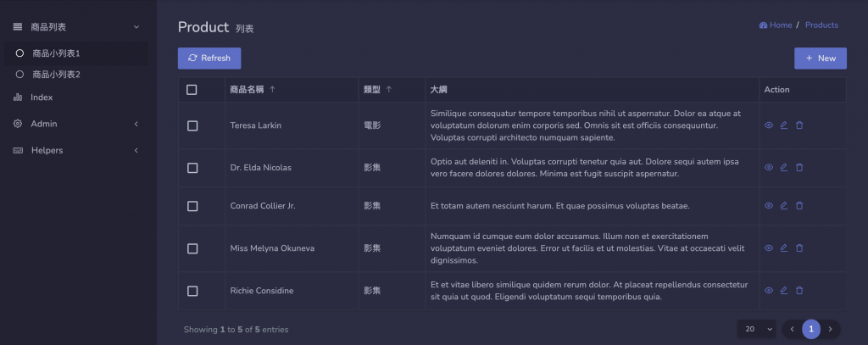The image size is (868, 345).
Task: Click the view eye icon for Miss Melyna Okuneva
Action: (769, 248)
